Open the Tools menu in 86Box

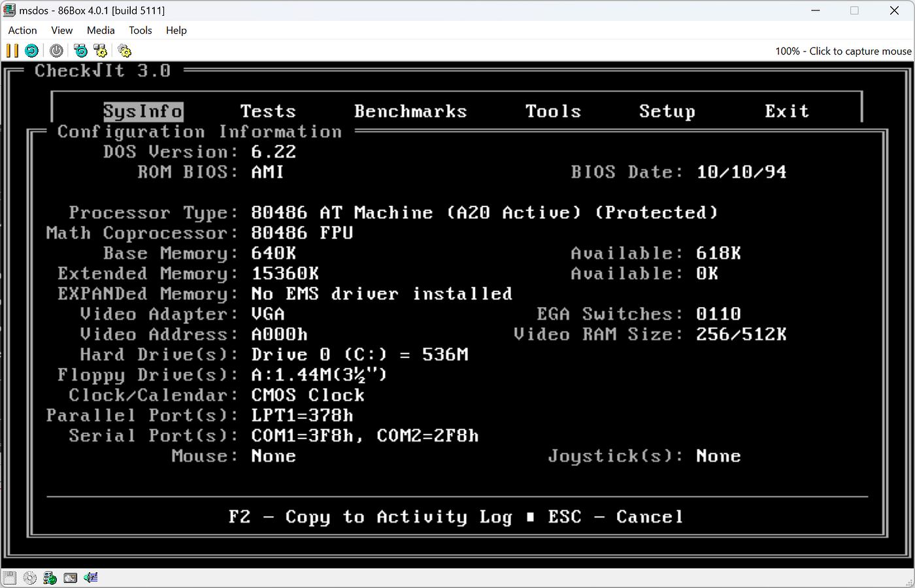[x=140, y=30]
